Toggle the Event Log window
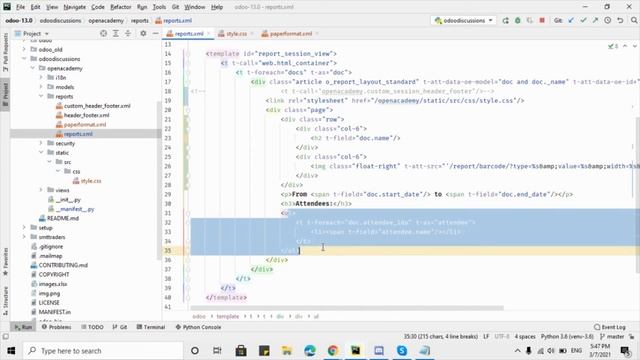 point(610,327)
